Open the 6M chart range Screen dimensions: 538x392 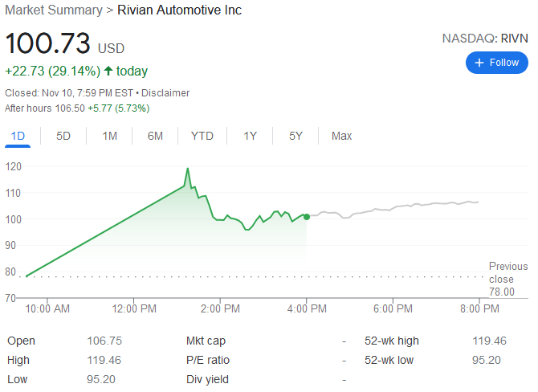(x=155, y=136)
